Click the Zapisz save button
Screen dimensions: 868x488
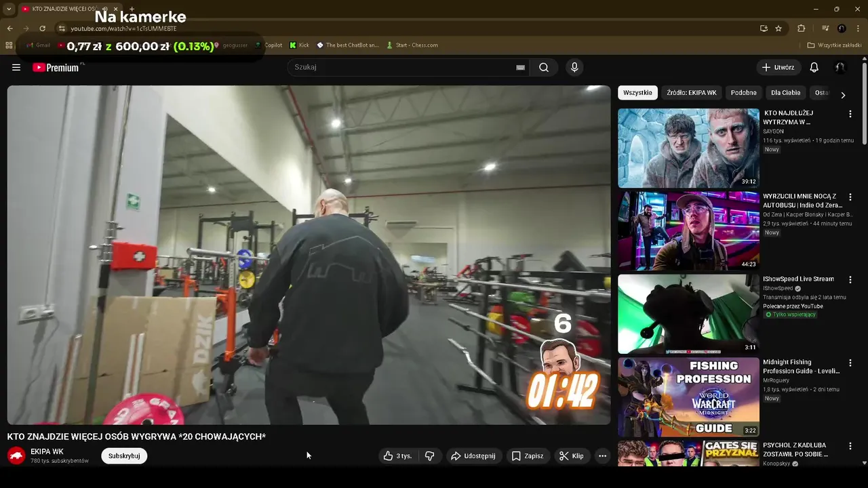528,456
